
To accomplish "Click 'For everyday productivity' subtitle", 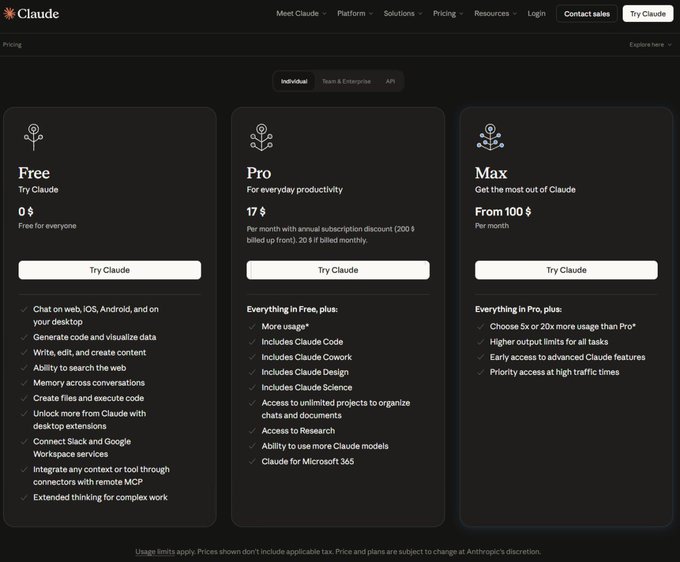I will [294, 190].
